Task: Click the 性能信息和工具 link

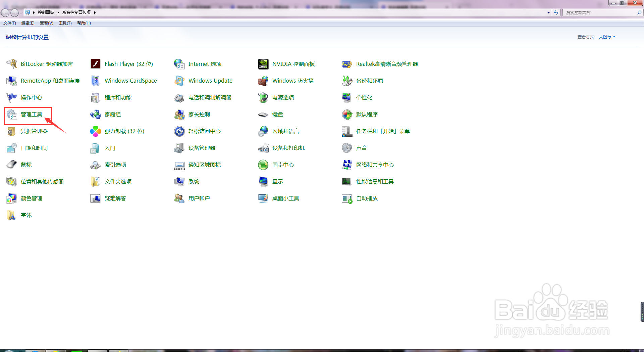Action: (375, 181)
